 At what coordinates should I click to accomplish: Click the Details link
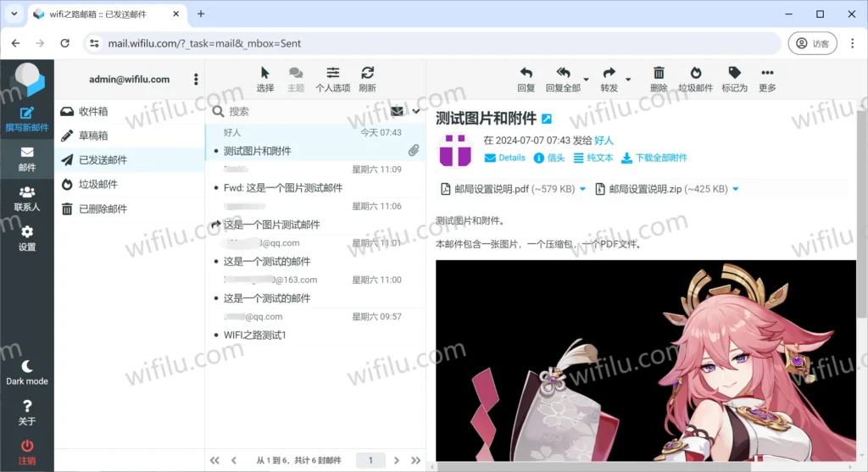[x=505, y=158]
